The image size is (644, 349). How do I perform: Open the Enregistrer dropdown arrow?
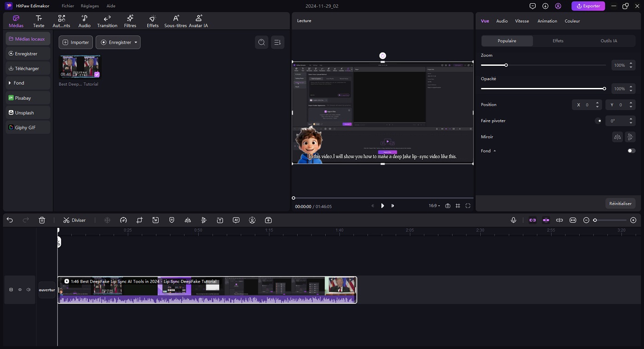click(x=136, y=42)
